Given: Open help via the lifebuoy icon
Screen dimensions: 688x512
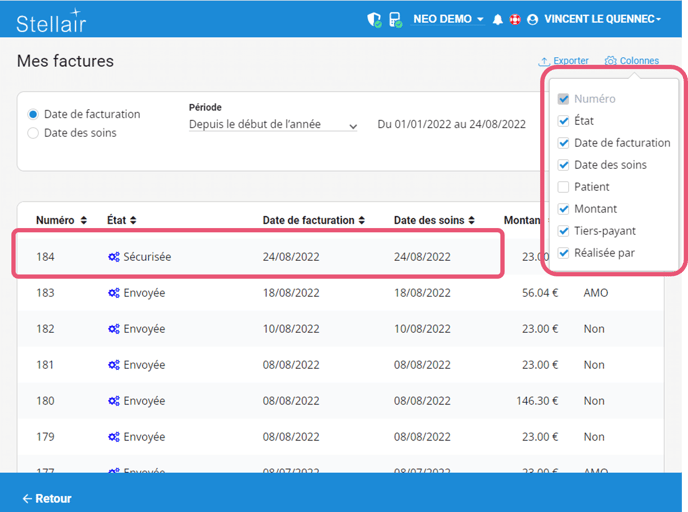Looking at the screenshot, I should coord(515,19).
